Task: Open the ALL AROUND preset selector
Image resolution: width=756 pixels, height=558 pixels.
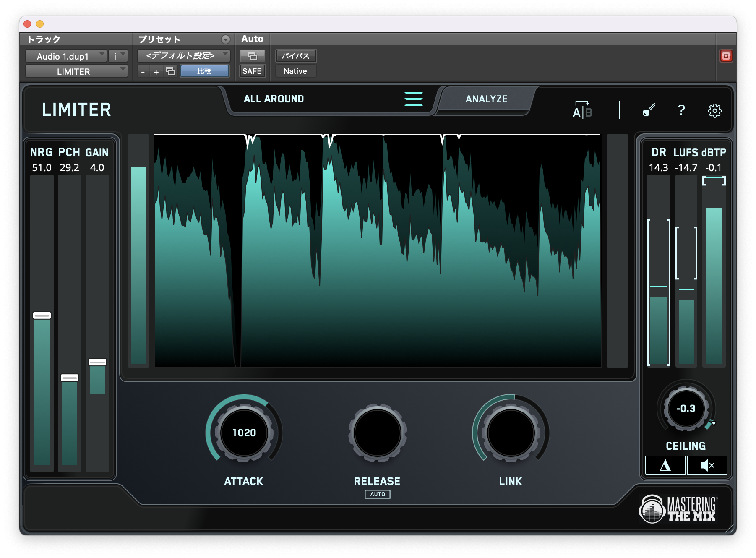Action: coord(274,99)
